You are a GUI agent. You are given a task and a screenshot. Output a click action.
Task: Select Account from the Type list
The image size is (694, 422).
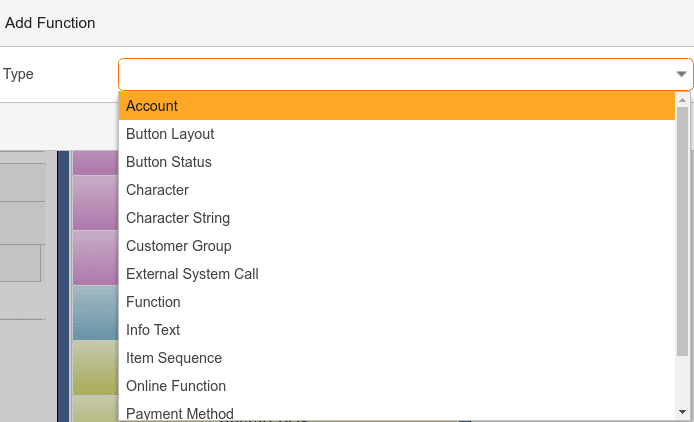[397, 106]
